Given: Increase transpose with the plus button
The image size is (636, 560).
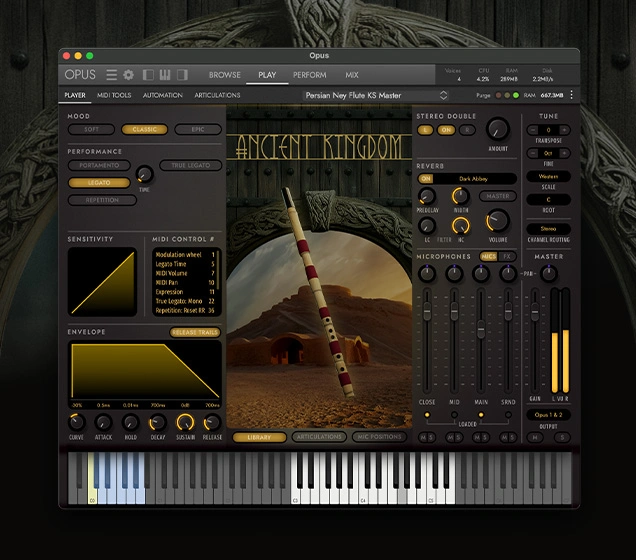Looking at the screenshot, I should click(x=564, y=130).
